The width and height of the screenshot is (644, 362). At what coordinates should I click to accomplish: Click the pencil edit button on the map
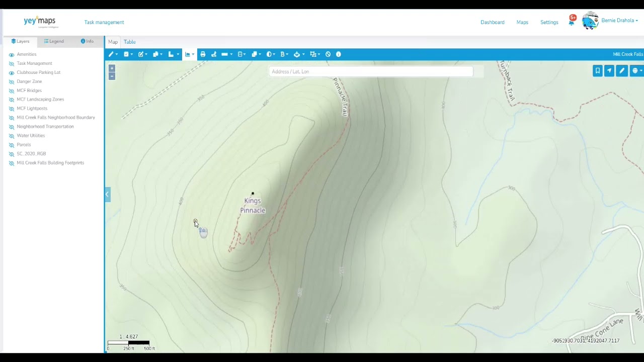tap(622, 71)
